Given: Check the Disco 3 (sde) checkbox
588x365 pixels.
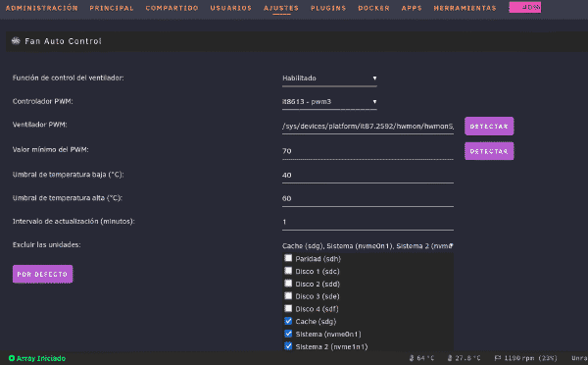Looking at the screenshot, I should point(288,296).
